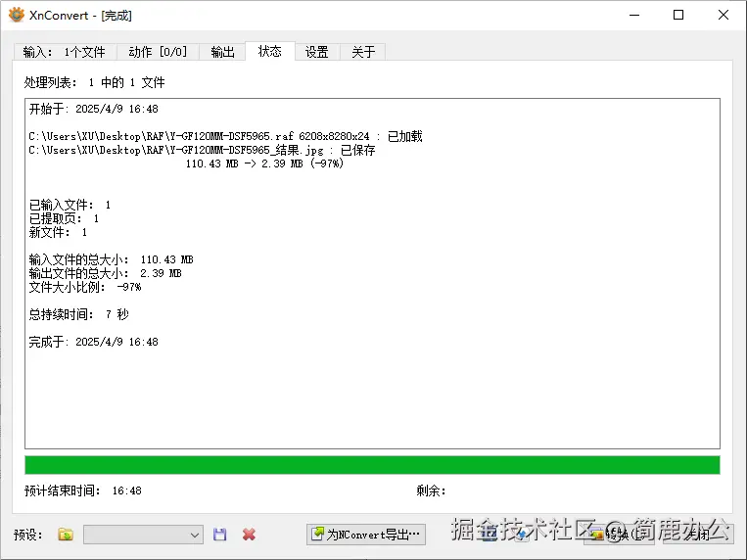Minimize the XnConvert window
The image size is (747, 560).
point(634,15)
